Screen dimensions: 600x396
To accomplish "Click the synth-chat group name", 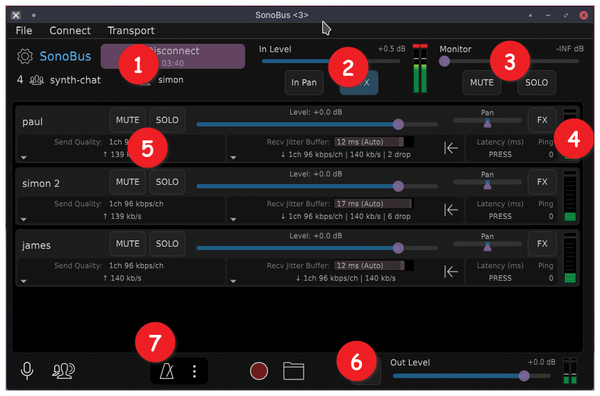I will [75, 80].
